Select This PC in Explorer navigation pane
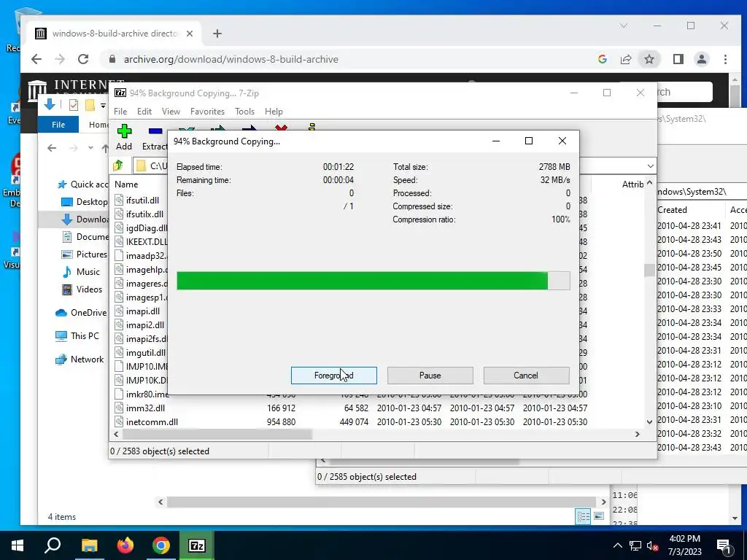Image resolution: width=747 pixels, height=560 pixels. pos(77,336)
